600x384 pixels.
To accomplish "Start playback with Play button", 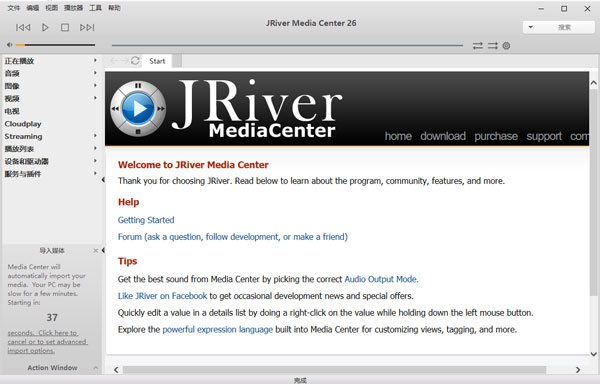I will (45, 28).
